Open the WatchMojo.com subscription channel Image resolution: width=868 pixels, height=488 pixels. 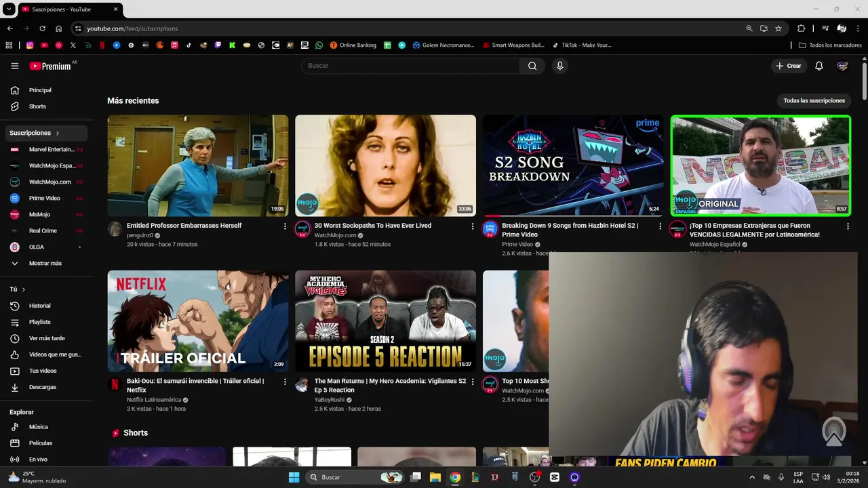[46, 182]
